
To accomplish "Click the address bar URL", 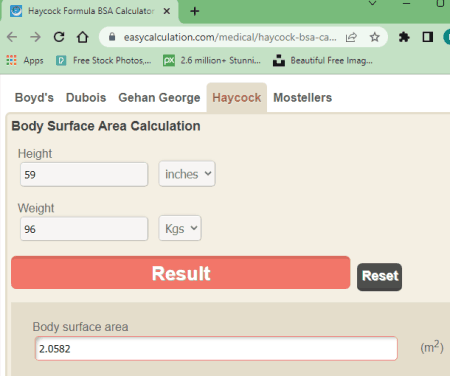I will click(x=230, y=37).
